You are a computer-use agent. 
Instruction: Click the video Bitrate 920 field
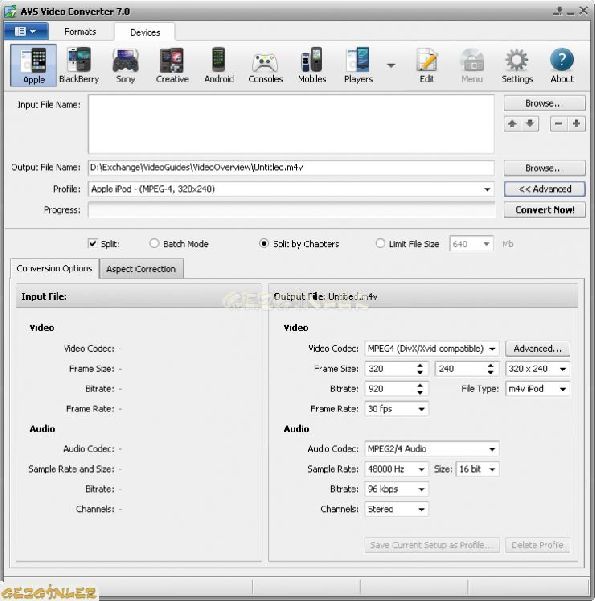coord(390,389)
